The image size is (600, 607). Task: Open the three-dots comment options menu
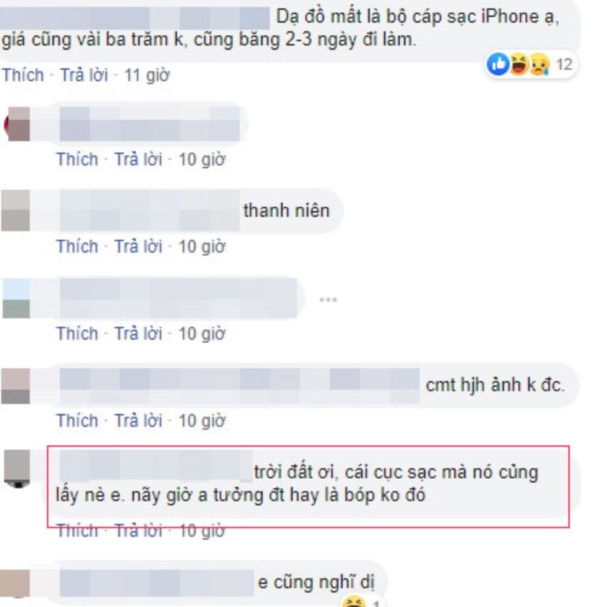(328, 299)
